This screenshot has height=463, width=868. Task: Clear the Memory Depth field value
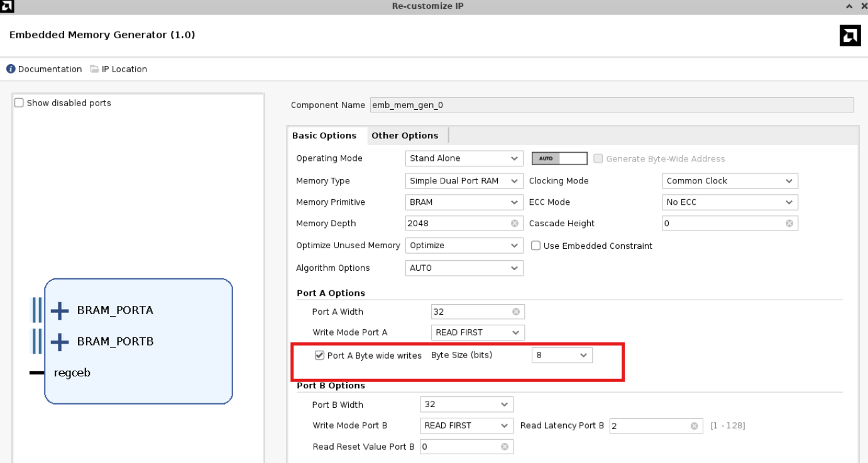[x=515, y=223]
